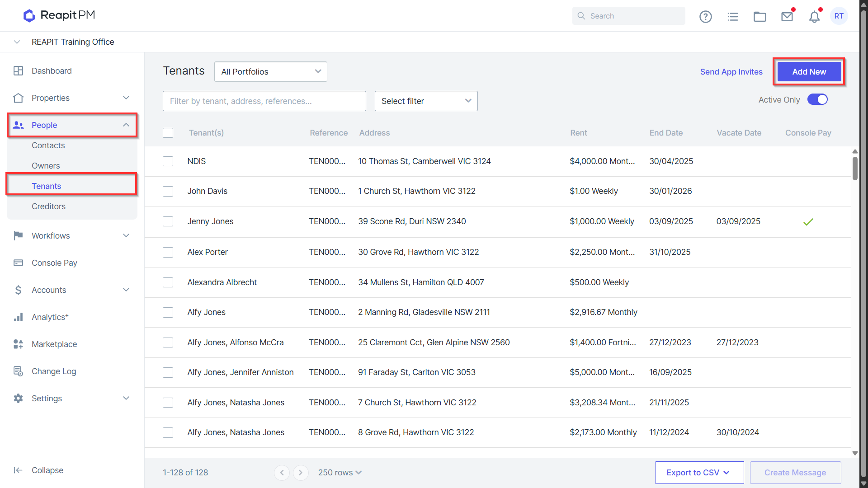This screenshot has width=868, height=488.
Task: Click the Console Pay card icon
Action: pos(18,263)
